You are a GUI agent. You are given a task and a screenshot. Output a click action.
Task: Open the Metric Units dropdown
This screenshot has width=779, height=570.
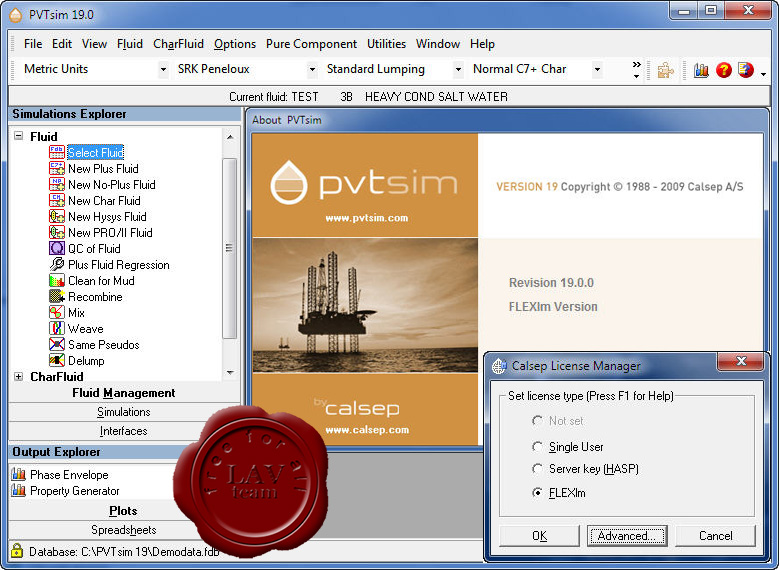click(x=163, y=70)
